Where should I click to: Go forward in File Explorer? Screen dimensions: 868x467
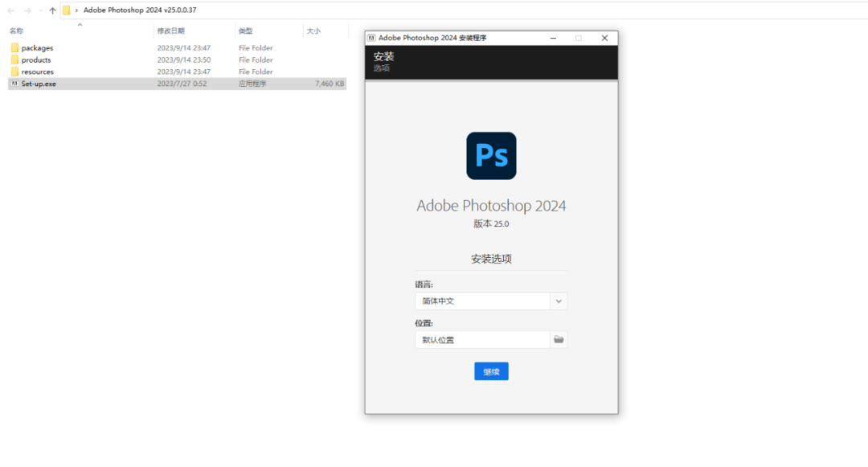tap(27, 10)
